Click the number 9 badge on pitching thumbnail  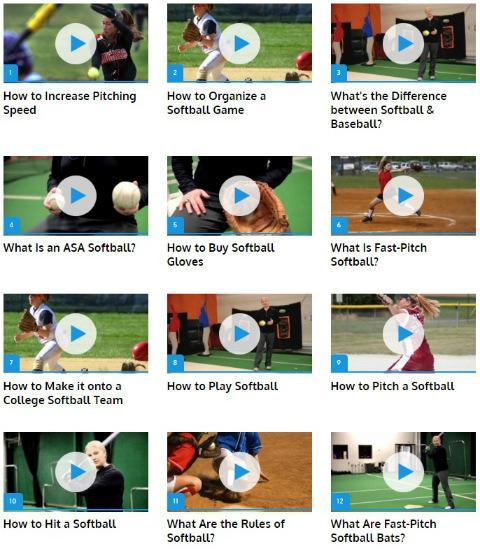tap(339, 363)
